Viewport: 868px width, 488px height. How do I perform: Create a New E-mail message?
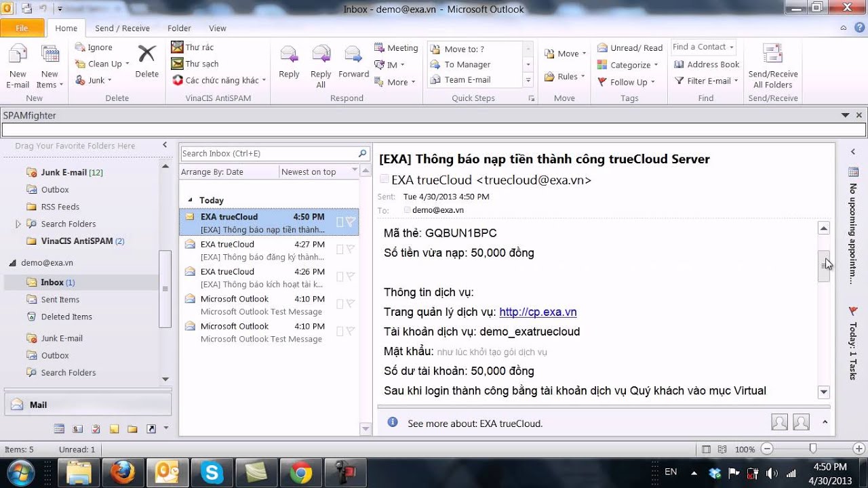click(18, 66)
